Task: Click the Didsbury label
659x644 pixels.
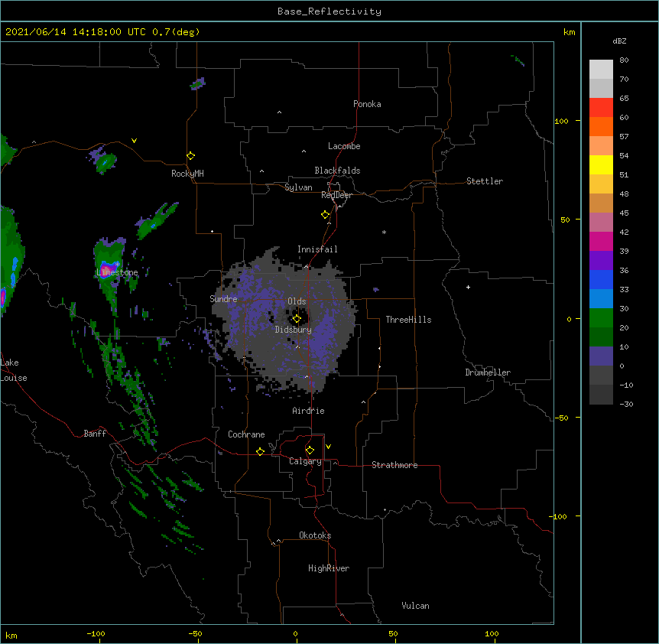Action: pyautogui.click(x=294, y=330)
